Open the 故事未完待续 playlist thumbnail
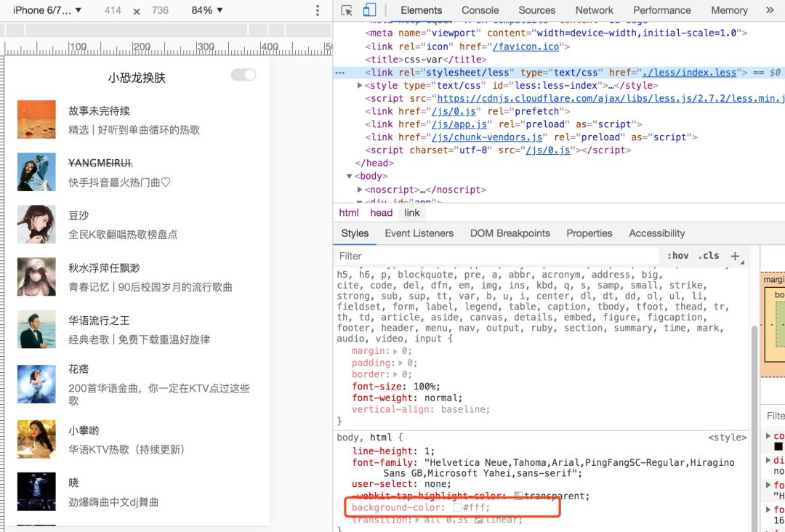 [x=36, y=120]
